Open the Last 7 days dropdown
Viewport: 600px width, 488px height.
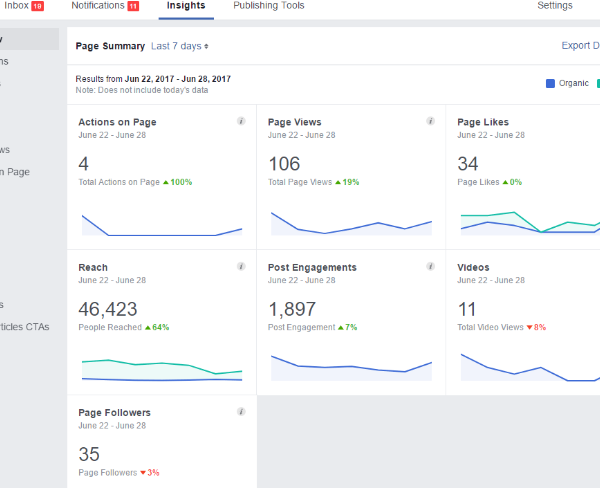[x=180, y=46]
